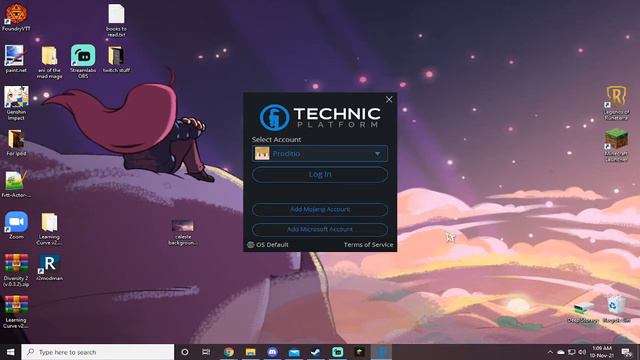Open Google Chrome from the taskbar
640x360 pixels.
(x=229, y=352)
